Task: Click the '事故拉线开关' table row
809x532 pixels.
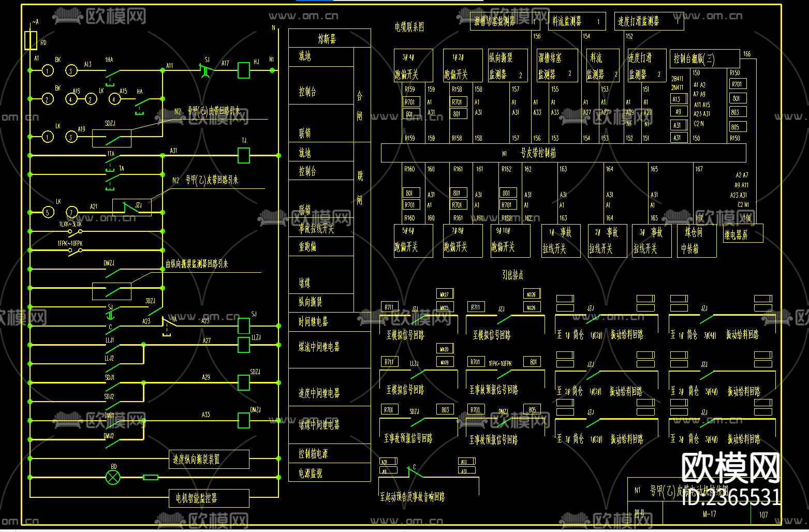Action: click(321, 228)
